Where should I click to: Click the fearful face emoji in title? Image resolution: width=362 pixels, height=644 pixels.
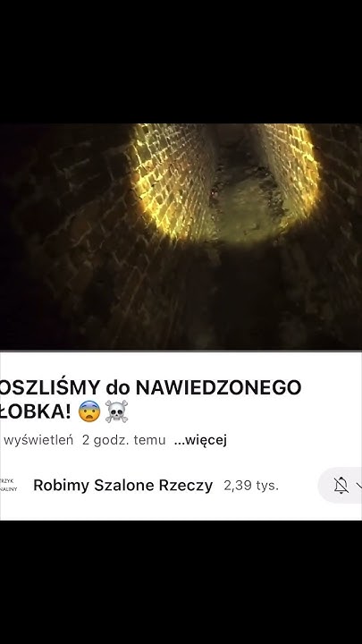coord(89,411)
